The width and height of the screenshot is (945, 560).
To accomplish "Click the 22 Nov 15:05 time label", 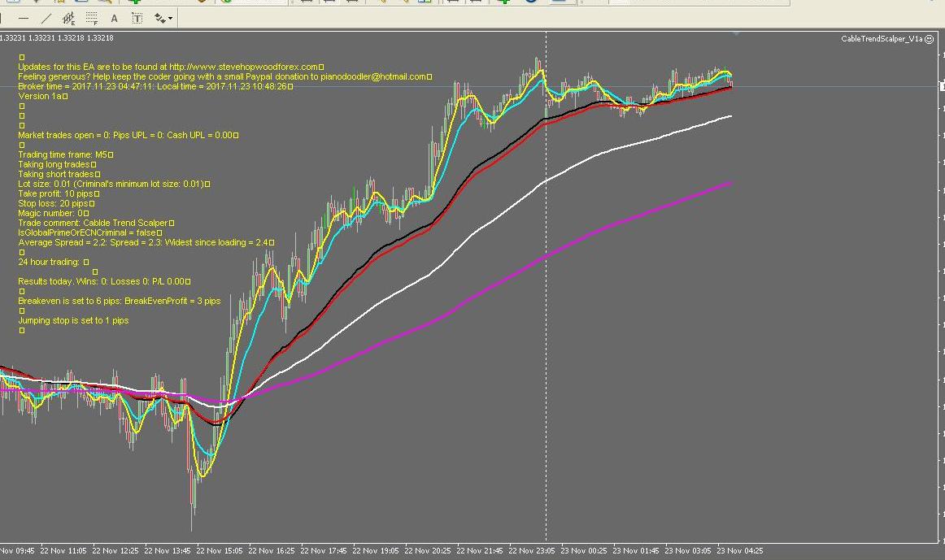I will pyautogui.click(x=220, y=550).
